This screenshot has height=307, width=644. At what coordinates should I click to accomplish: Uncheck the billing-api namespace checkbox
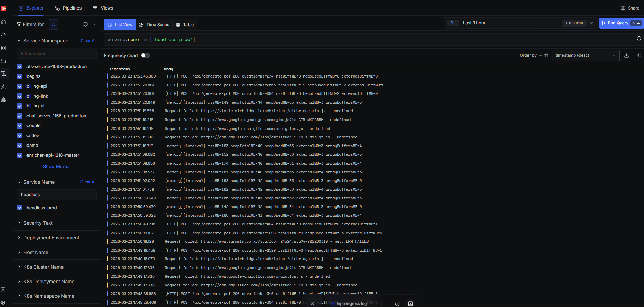coord(20,86)
